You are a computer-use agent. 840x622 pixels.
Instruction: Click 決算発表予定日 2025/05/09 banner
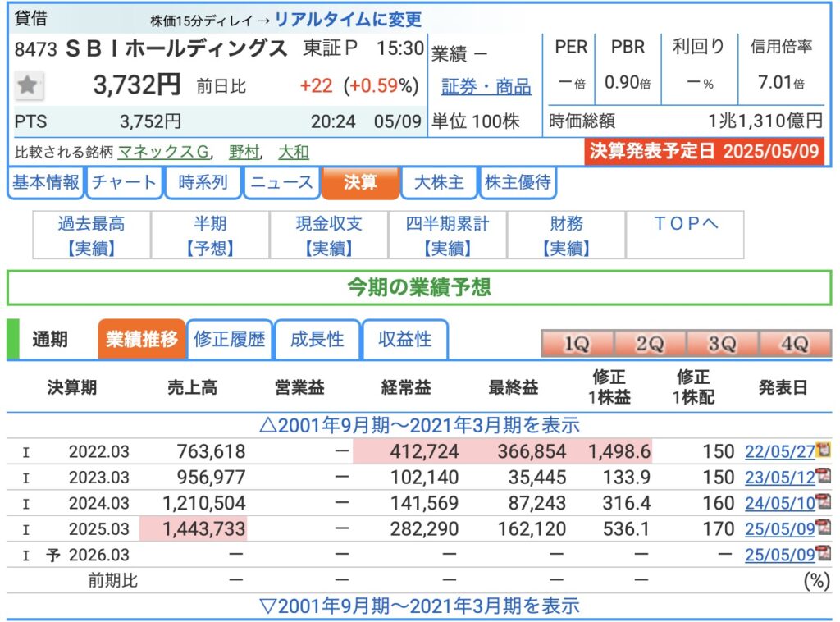pos(705,152)
